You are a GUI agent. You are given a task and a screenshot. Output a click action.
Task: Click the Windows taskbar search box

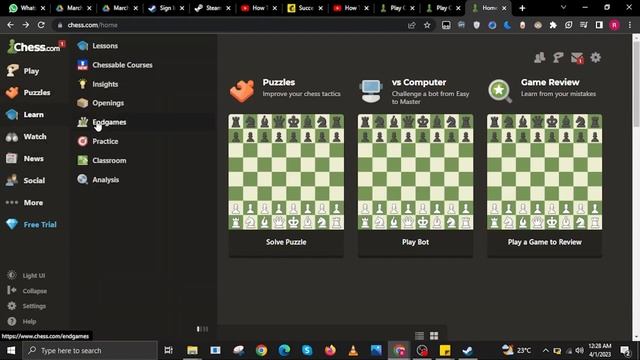90,350
